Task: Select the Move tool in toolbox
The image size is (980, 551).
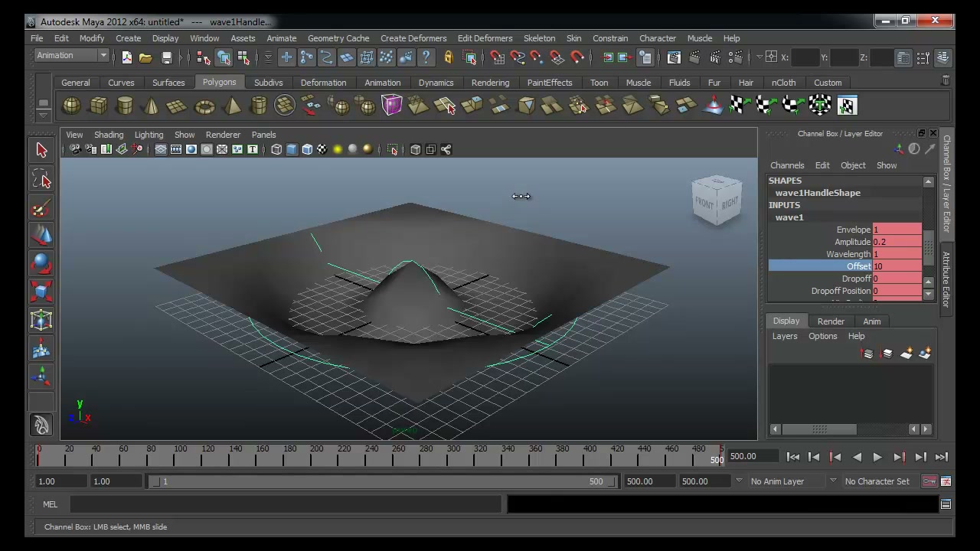Action: pos(41,236)
